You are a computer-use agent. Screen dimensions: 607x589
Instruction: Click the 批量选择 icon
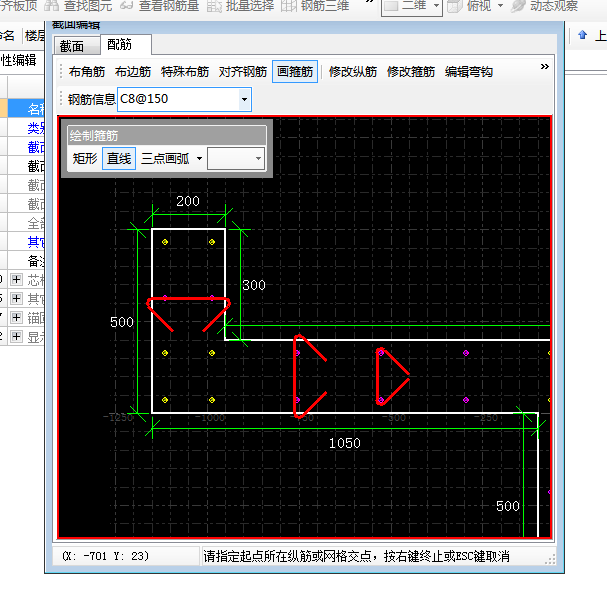click(214, 5)
